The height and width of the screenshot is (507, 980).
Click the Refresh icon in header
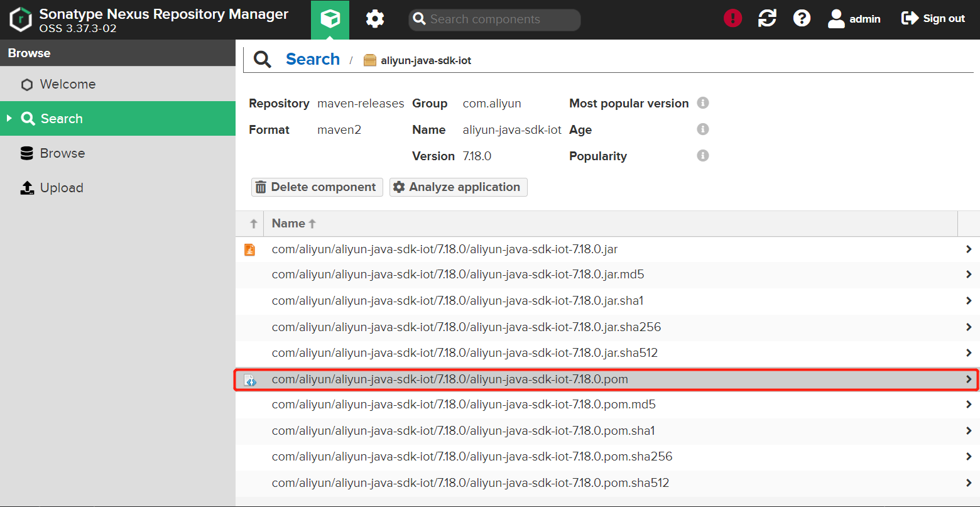click(x=767, y=18)
